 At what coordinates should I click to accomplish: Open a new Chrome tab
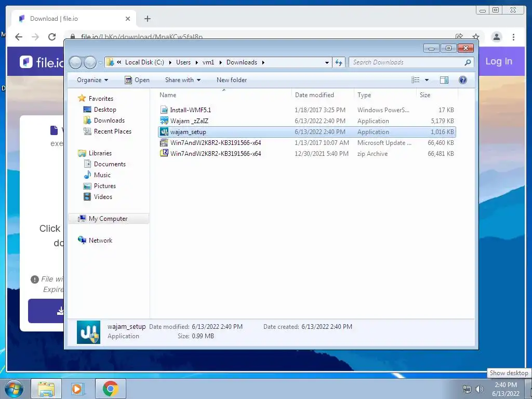147,19
